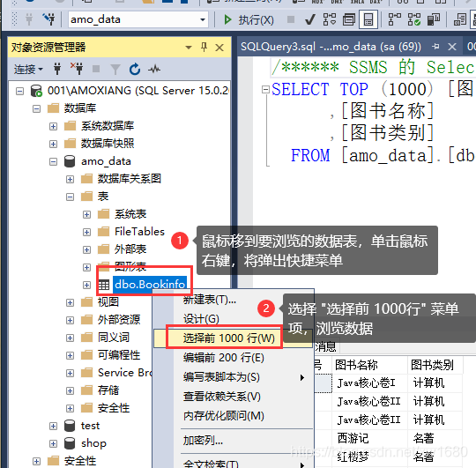Choose 选择前 1000 行(W) menu item
The width and height of the screenshot is (476, 468).
click(x=233, y=338)
